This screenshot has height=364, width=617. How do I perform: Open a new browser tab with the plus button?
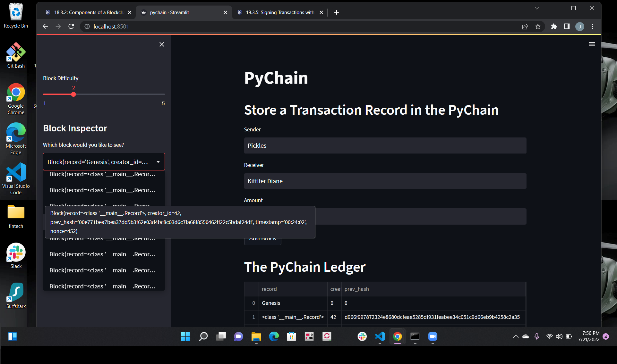336,12
